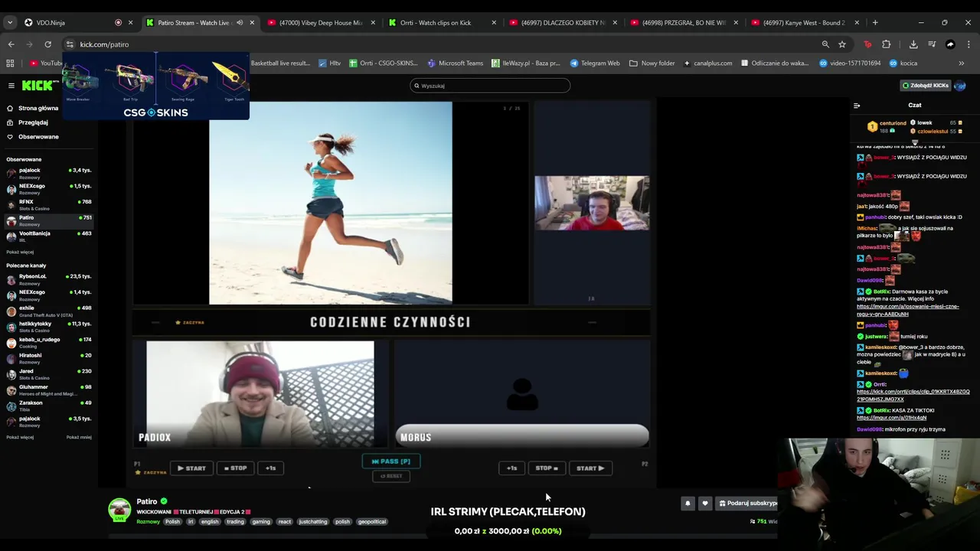Show more bookmarks overflow chevron
Viewport: 980px width, 551px height.
(962, 64)
